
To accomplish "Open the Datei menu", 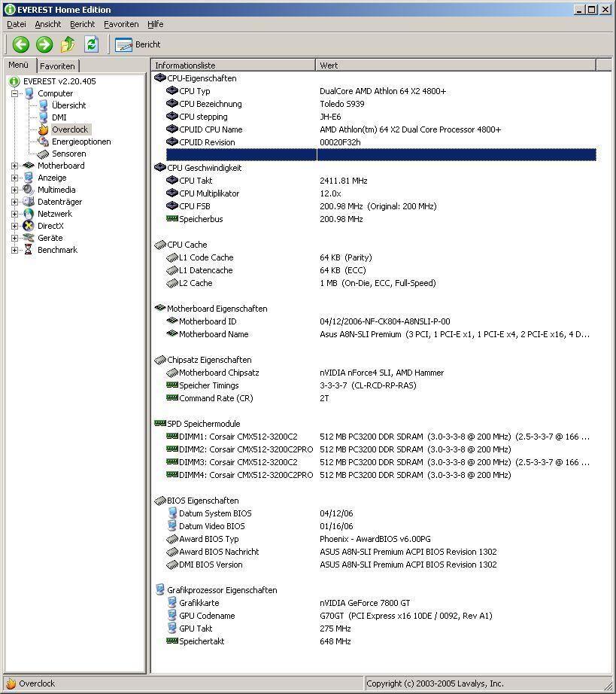I will tap(17, 24).
